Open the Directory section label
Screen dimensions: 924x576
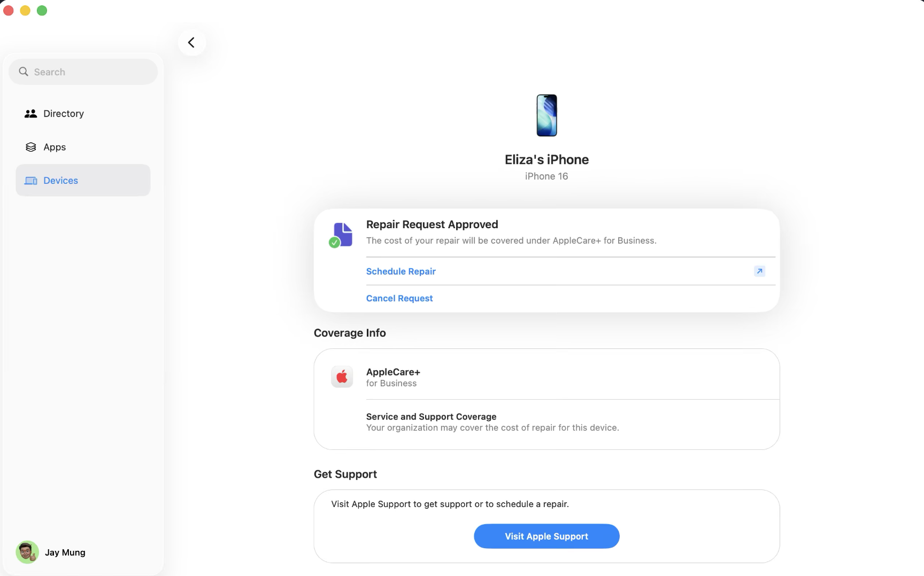(x=64, y=114)
